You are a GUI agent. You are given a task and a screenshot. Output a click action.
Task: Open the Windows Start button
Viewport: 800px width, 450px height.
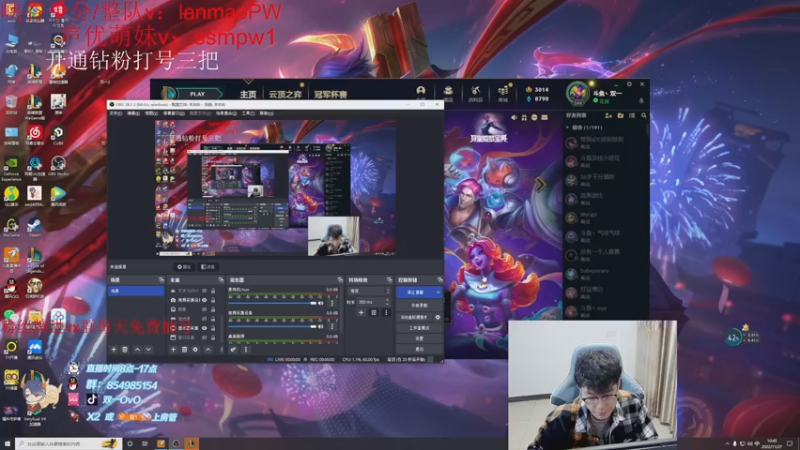click(7, 444)
